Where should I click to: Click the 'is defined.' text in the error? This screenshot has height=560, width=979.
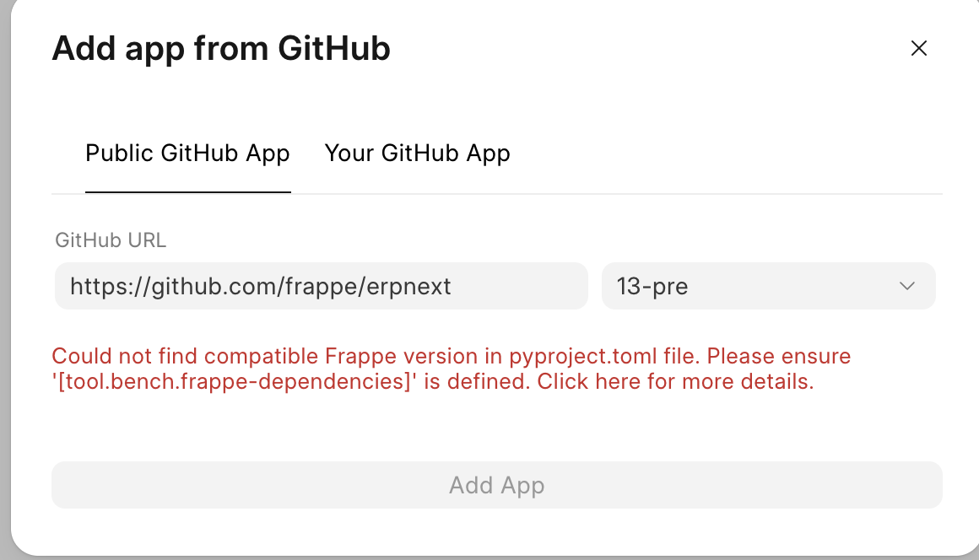[478, 381]
